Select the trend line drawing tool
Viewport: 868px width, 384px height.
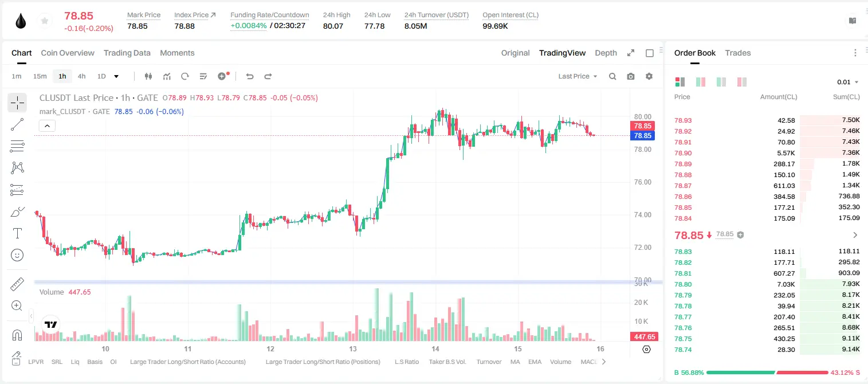coord(17,124)
